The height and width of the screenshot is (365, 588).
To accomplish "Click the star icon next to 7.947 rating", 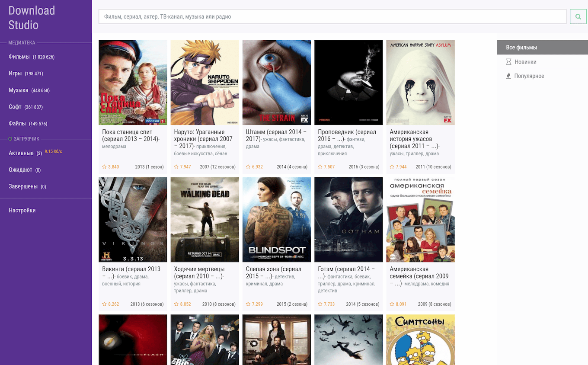I will 176,166.
